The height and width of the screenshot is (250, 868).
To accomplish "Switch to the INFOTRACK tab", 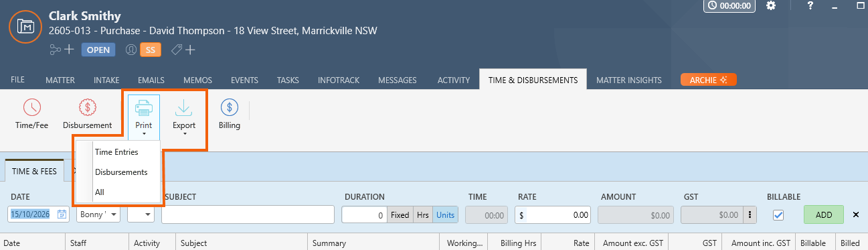I will pyautogui.click(x=339, y=80).
